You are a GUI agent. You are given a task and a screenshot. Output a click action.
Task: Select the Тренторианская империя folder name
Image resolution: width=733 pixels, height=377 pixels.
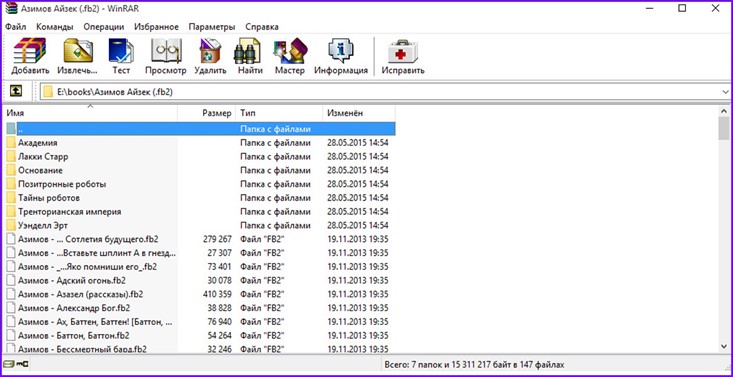click(69, 211)
